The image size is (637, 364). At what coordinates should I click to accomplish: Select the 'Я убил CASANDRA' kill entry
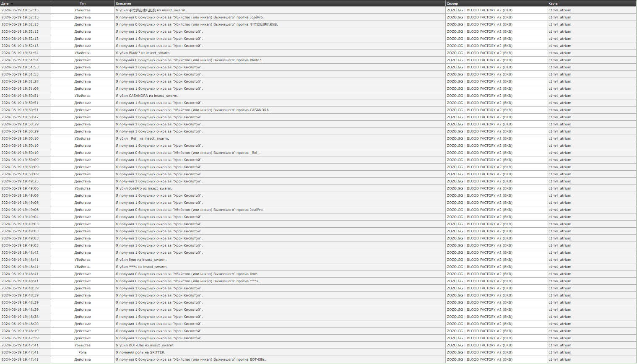(147, 96)
